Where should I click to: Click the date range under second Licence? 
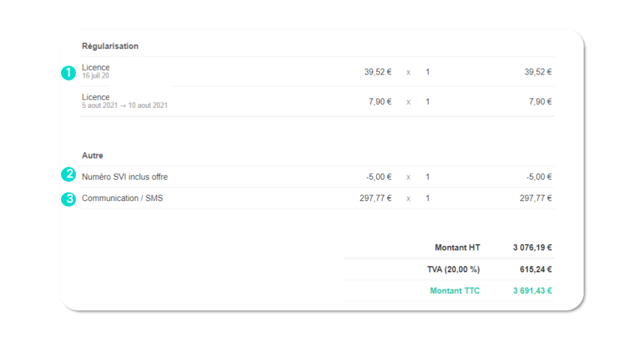tap(125, 106)
